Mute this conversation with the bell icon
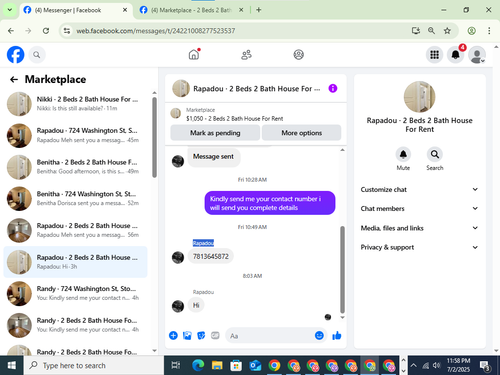This screenshot has width=500, height=375. pos(403,154)
